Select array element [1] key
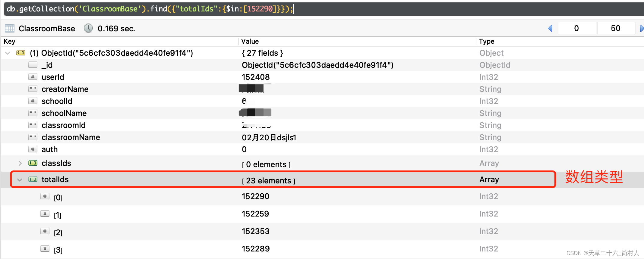644x259 pixels. [x=57, y=215]
